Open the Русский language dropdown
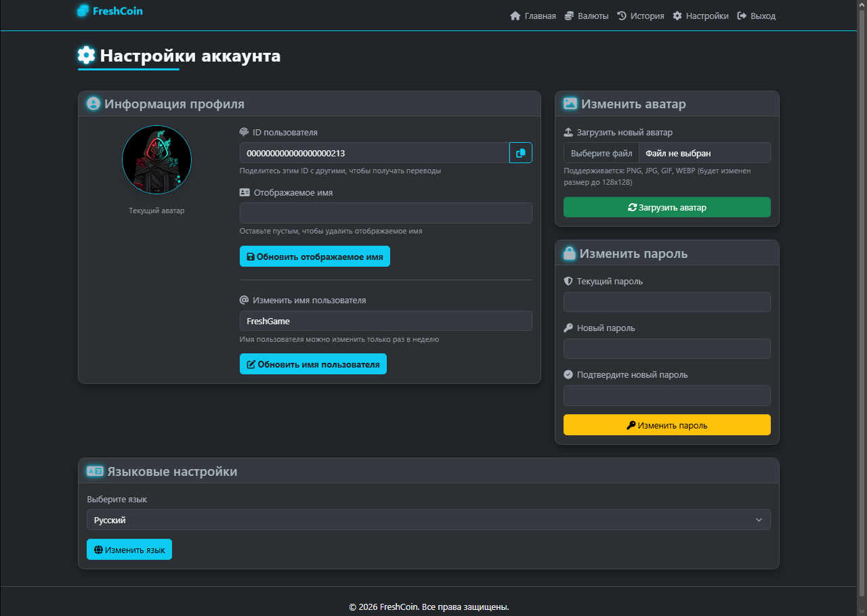This screenshot has width=867, height=616. coord(428,520)
